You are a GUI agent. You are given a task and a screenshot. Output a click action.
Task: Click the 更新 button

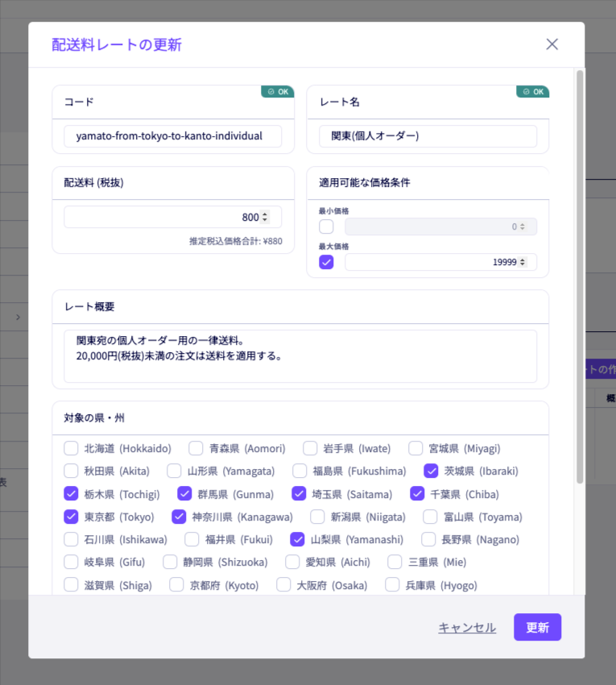pyautogui.click(x=537, y=627)
